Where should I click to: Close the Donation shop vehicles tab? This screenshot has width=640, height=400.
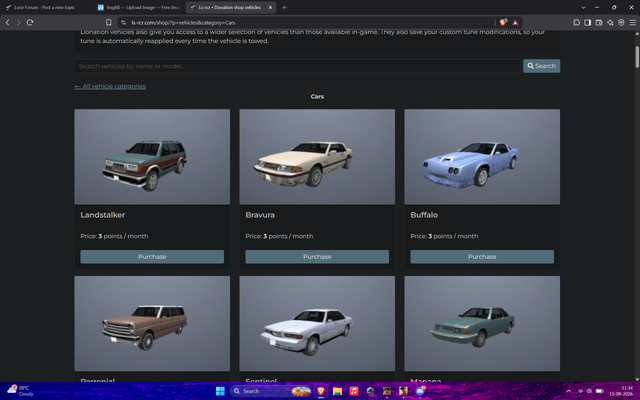pyautogui.click(x=270, y=7)
